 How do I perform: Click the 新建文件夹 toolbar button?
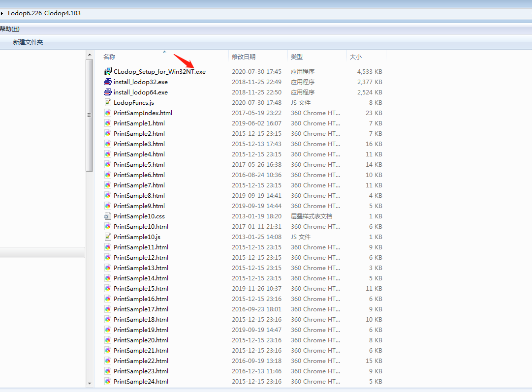[x=28, y=42]
